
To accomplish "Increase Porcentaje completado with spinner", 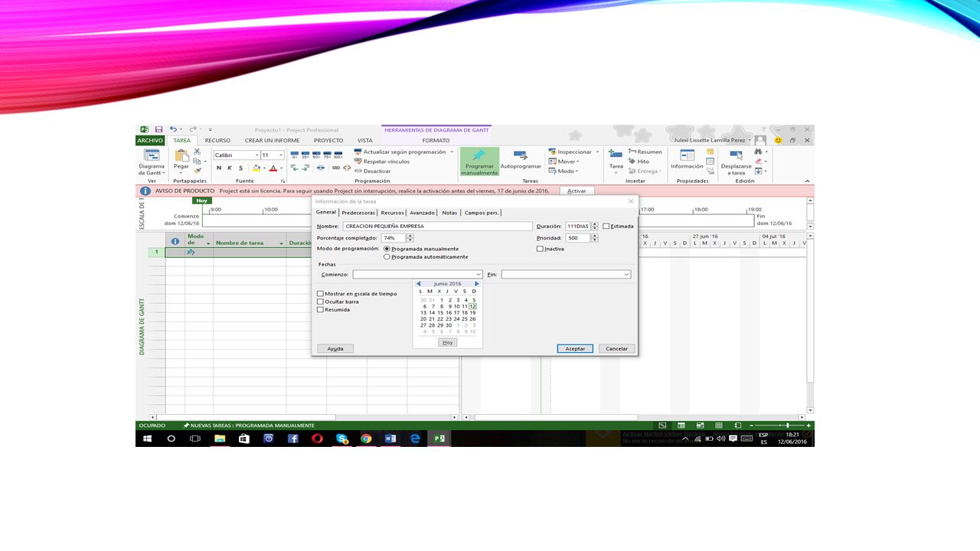I will click(410, 236).
